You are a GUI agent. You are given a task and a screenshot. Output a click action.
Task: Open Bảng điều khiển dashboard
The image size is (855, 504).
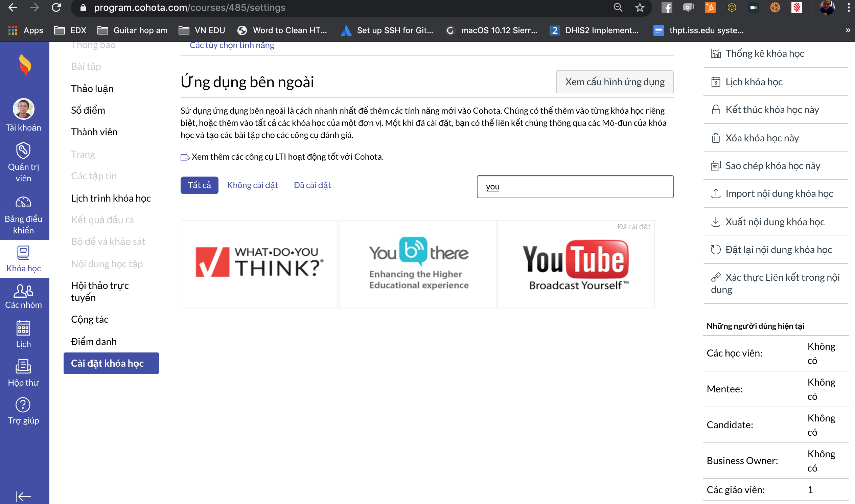(23, 215)
